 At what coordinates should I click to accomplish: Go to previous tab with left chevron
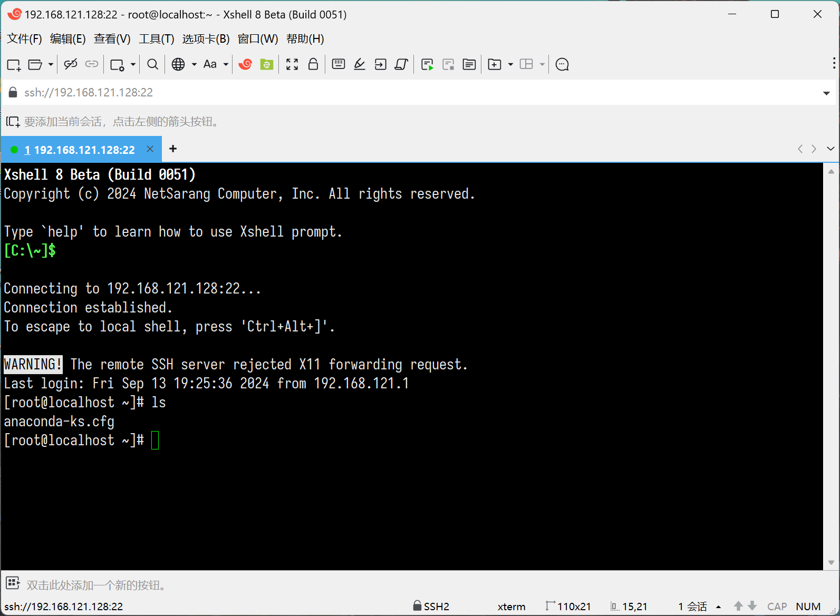(x=800, y=149)
